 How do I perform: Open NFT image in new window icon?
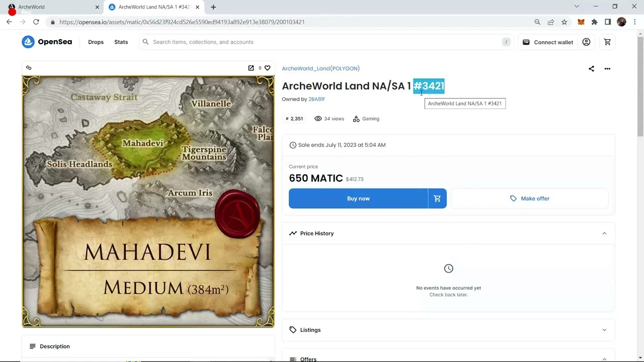pos(251,68)
